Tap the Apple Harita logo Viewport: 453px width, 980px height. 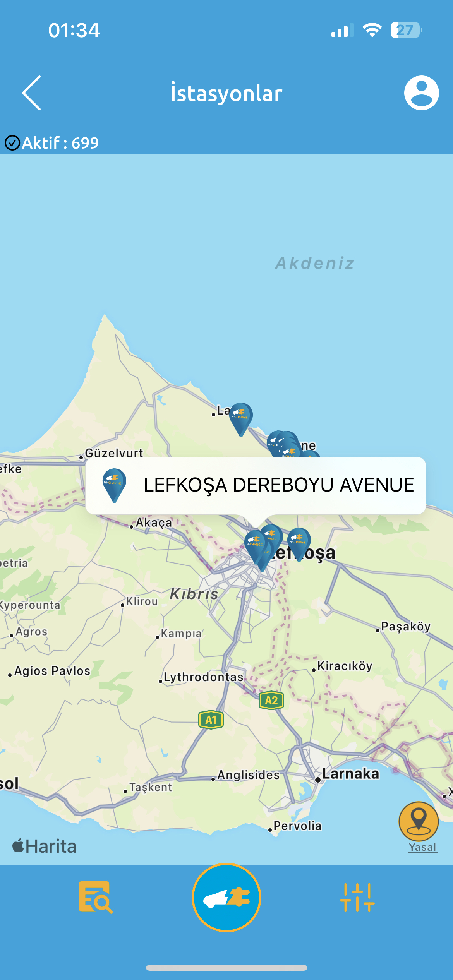[x=44, y=846]
